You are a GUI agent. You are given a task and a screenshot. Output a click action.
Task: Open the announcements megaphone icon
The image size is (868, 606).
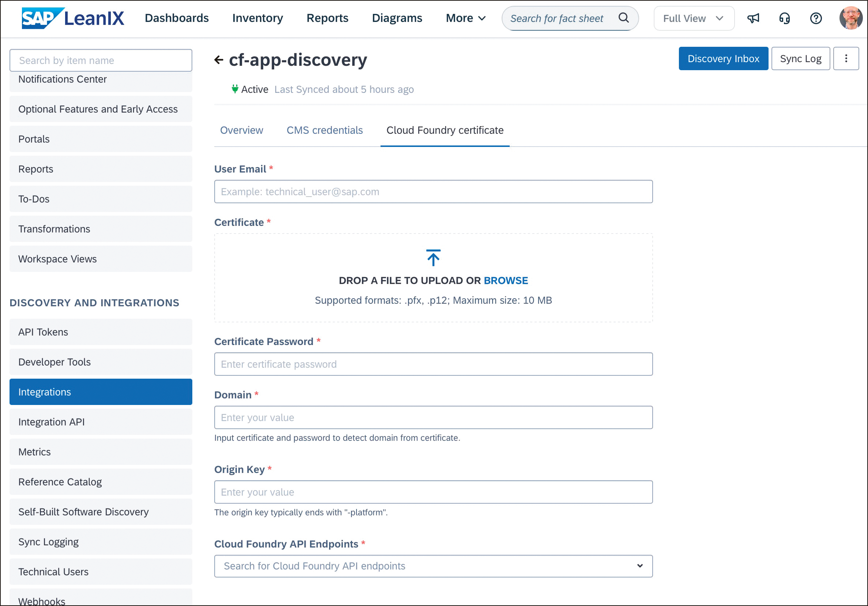[753, 18]
